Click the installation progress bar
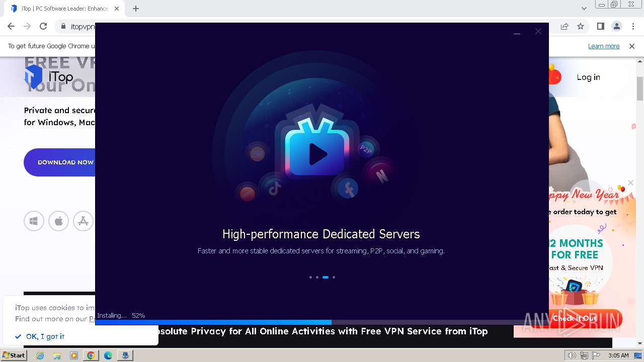The image size is (644, 362). point(322,322)
